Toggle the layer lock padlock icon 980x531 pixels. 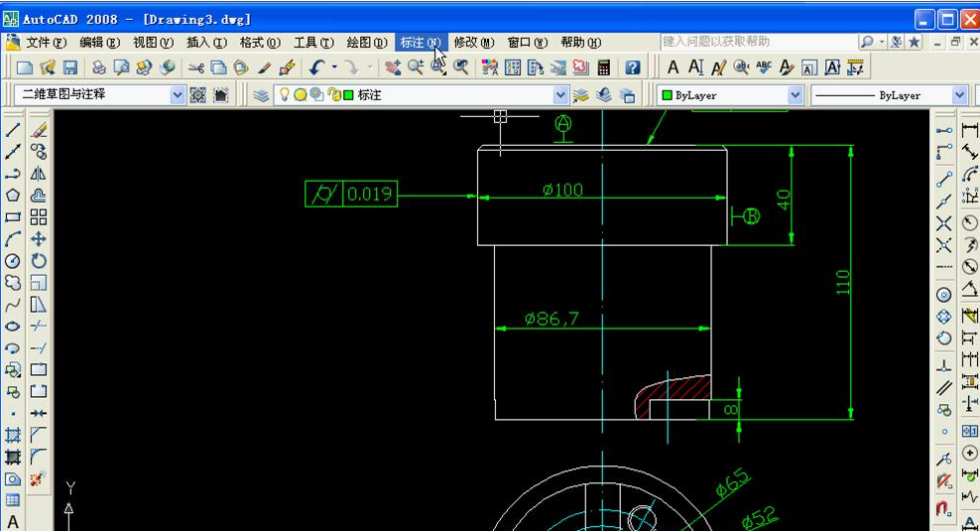pos(333,95)
